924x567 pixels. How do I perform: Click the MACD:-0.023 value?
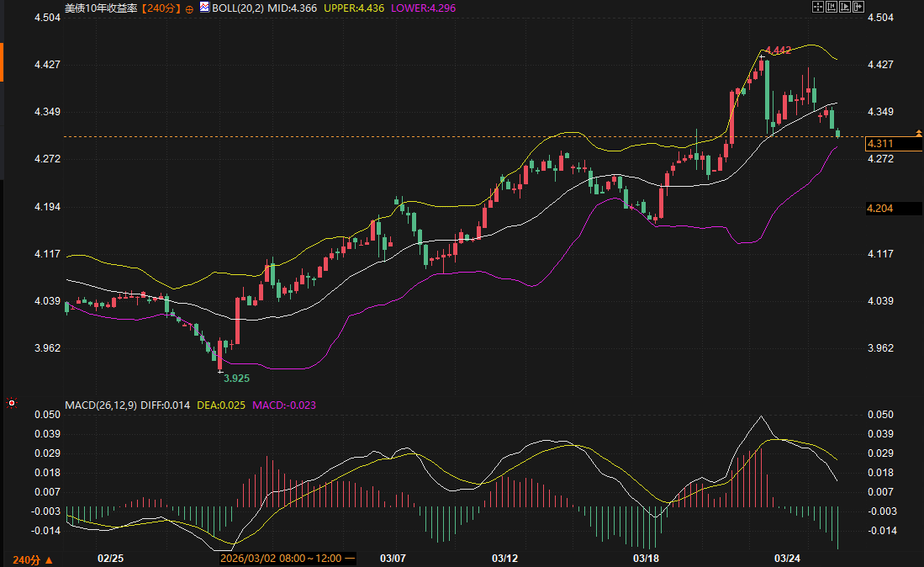(284, 405)
